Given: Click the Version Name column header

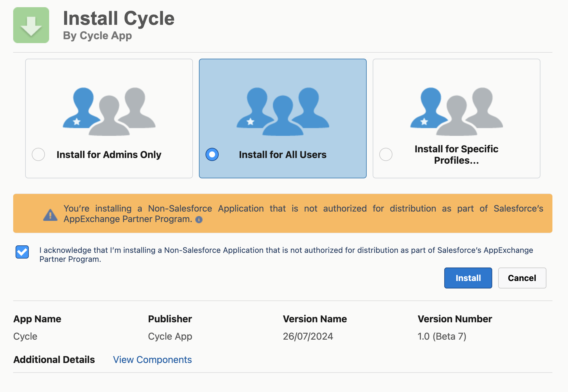Looking at the screenshot, I should pos(315,319).
